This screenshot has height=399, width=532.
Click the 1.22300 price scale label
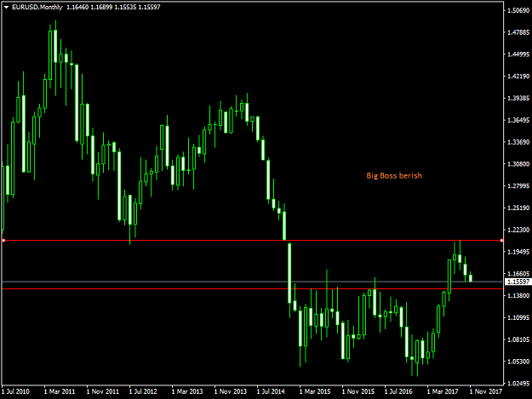pyautogui.click(x=518, y=230)
